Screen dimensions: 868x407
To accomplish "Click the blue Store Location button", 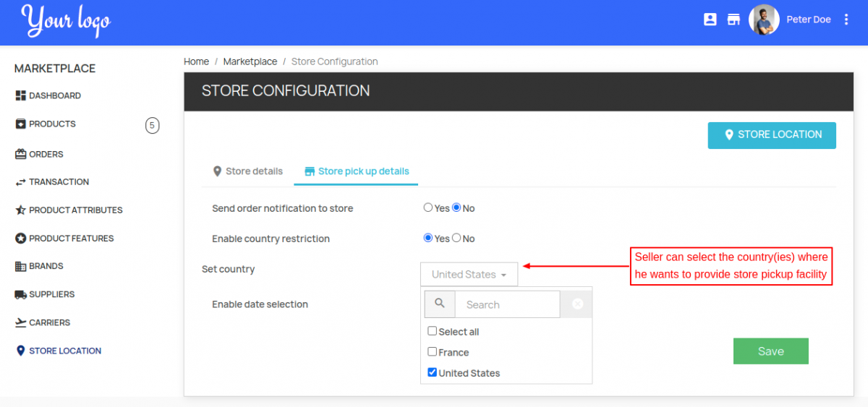I will tap(772, 135).
